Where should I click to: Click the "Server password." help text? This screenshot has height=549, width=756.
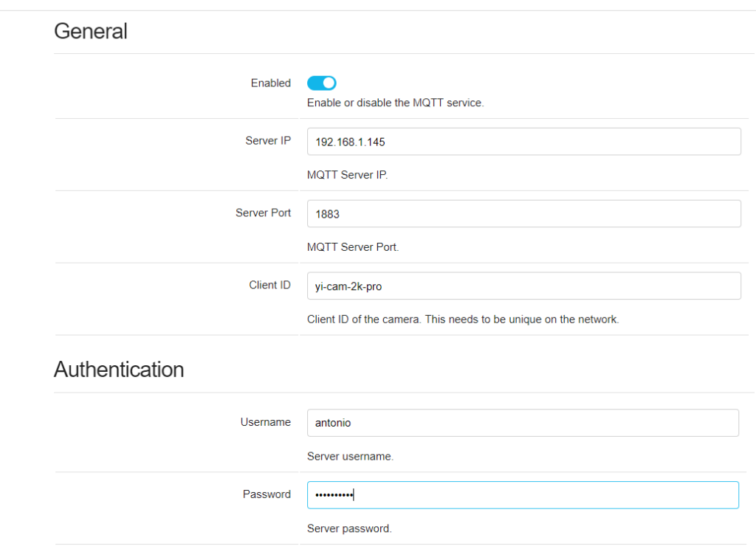point(349,529)
